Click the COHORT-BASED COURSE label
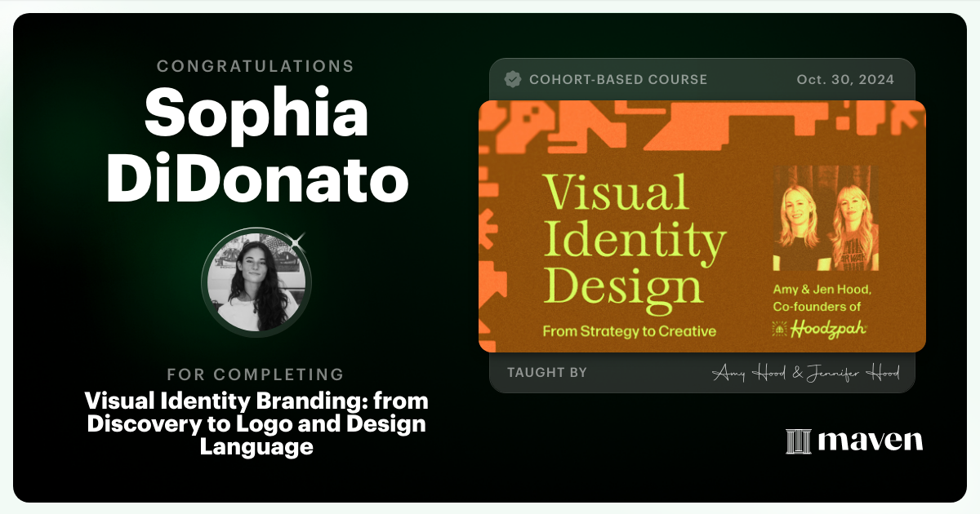The width and height of the screenshot is (980, 514). (618, 79)
